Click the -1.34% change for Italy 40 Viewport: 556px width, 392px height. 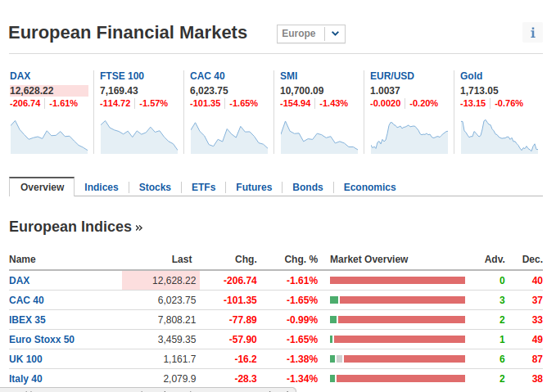[x=302, y=379]
